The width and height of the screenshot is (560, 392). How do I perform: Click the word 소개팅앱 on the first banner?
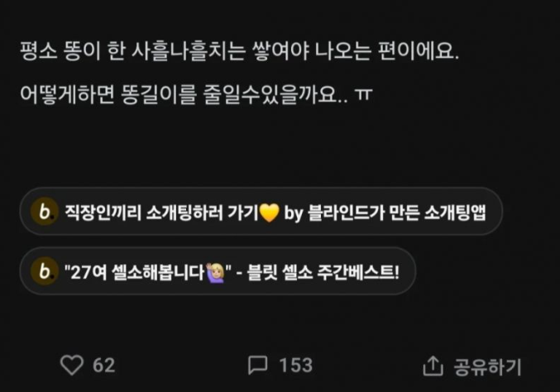(x=455, y=213)
